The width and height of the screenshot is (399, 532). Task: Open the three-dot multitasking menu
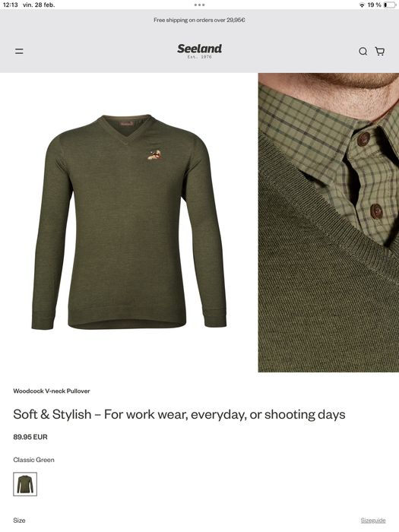[199, 5]
